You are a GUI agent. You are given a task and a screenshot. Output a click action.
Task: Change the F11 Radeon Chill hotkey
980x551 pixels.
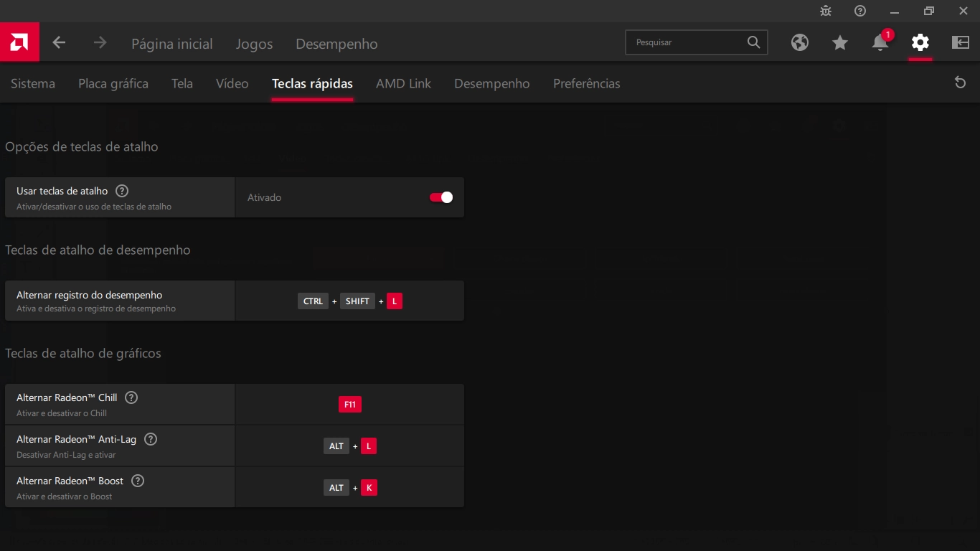350,405
